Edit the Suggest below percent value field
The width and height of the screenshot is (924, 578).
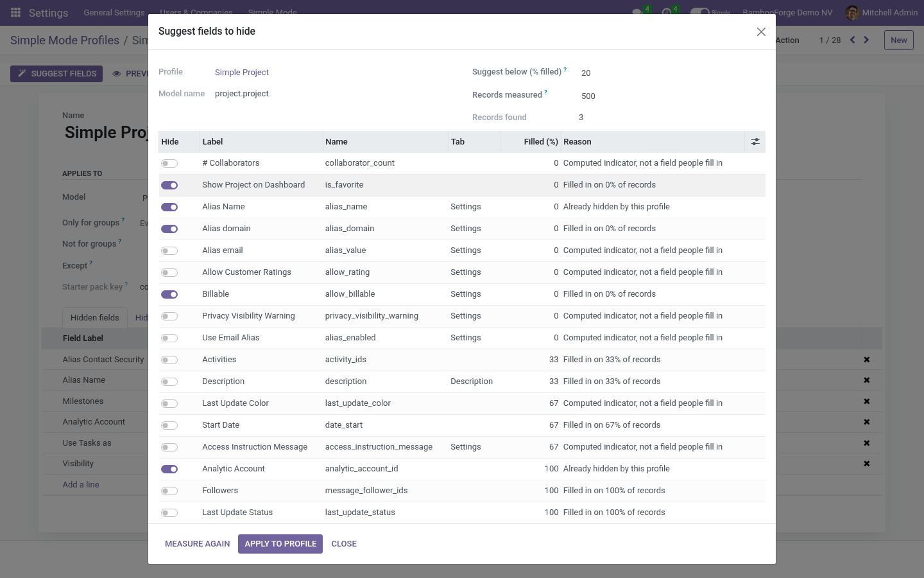pos(671,73)
